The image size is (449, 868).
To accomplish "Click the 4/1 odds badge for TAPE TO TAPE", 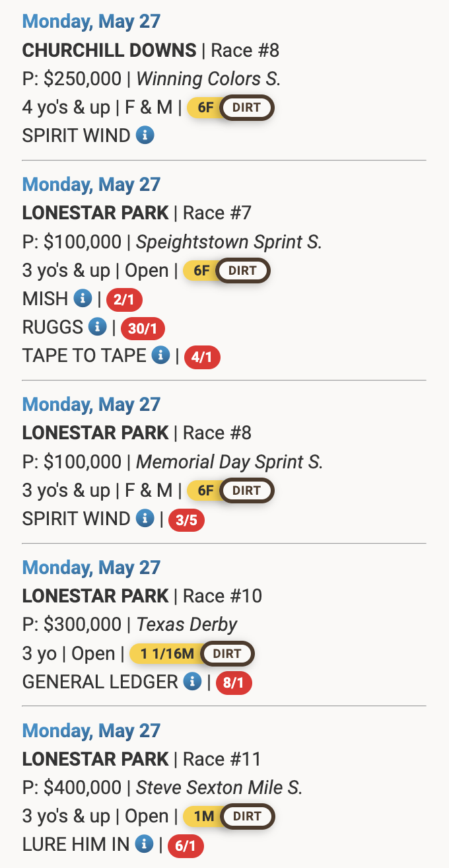I will click(x=202, y=357).
